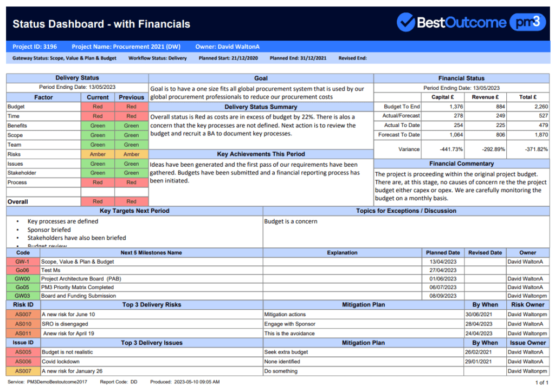Click the amber Risks current status cell
The image size is (555, 392).
click(98, 154)
